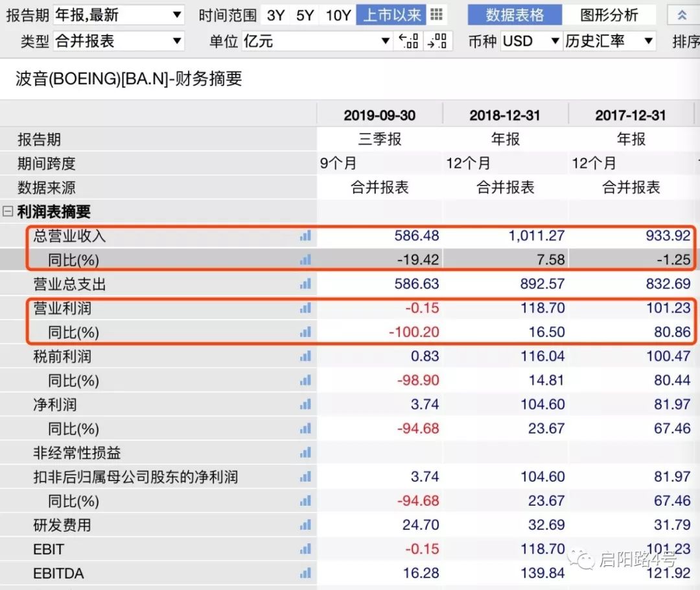Open chart icon for 税前利润 row
700x590 pixels.
click(x=306, y=357)
